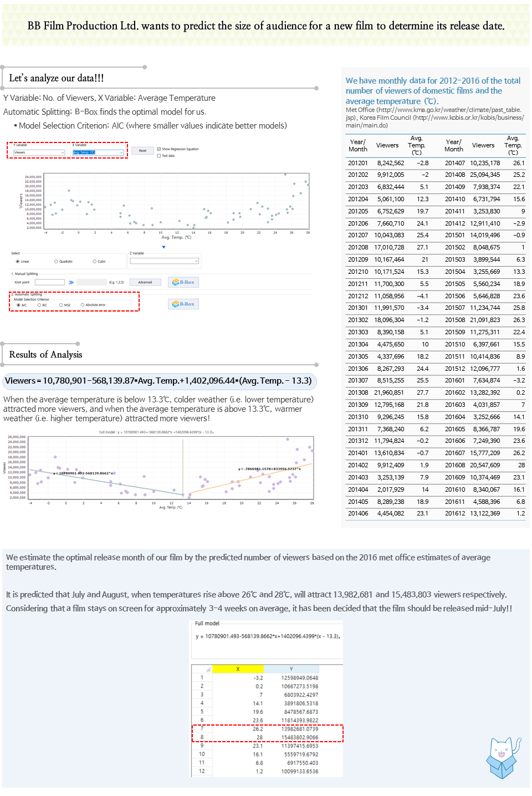Click the Knot point input field
Viewport: 532px width, 796px height.
tap(50, 282)
